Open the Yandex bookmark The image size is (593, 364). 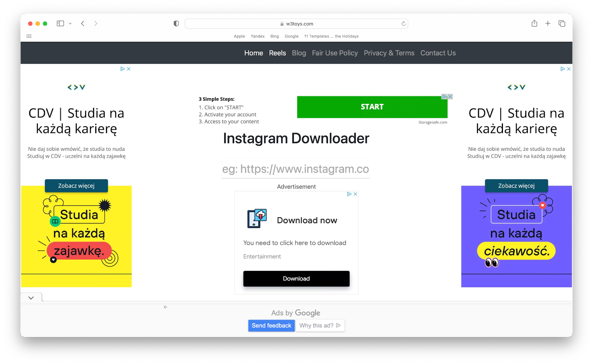point(258,36)
